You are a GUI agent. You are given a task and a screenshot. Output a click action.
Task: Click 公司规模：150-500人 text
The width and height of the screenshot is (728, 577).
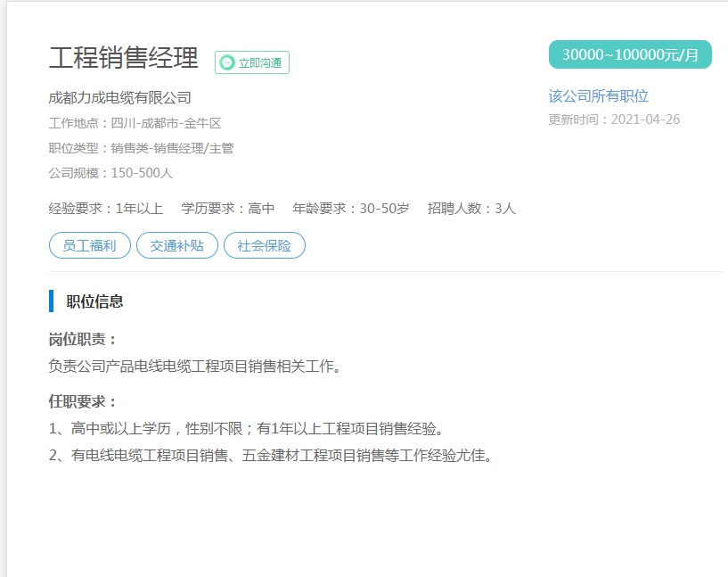tap(110, 173)
